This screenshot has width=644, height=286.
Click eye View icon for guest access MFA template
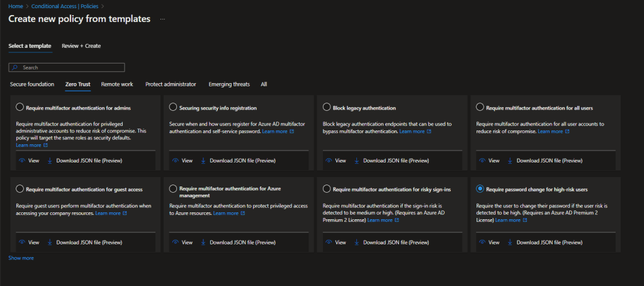click(21, 242)
